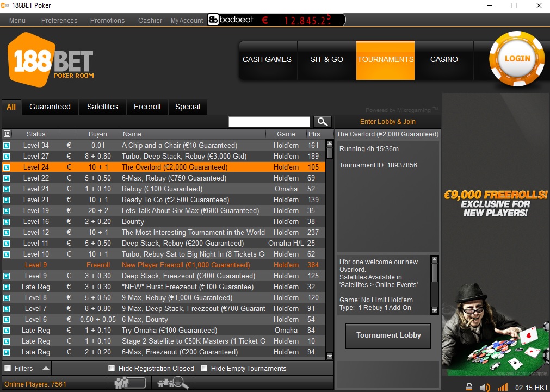Select 9-Max, Rebuy (€1,000 Guaranteed) row
Image resolution: width=550 pixels, height=392 pixels.
tap(164, 298)
